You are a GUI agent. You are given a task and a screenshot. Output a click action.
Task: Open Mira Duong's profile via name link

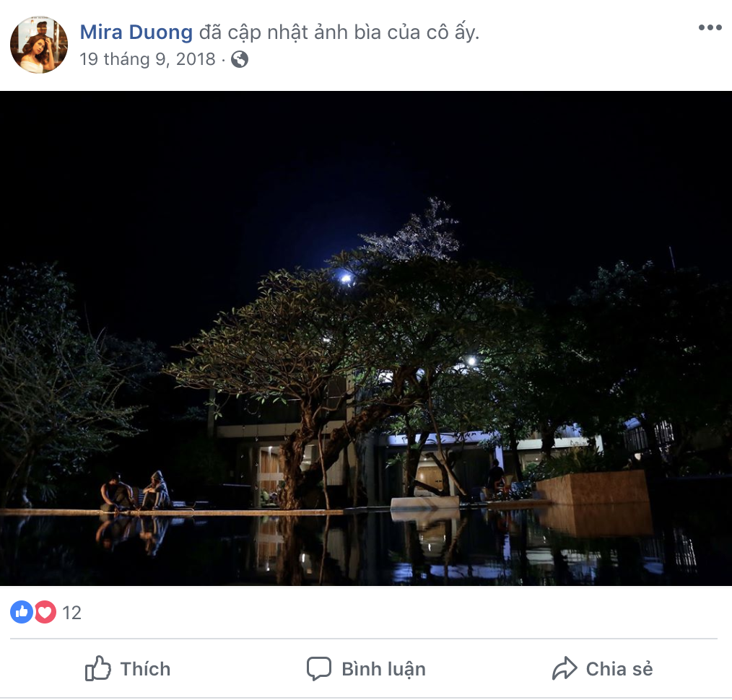coord(136,32)
